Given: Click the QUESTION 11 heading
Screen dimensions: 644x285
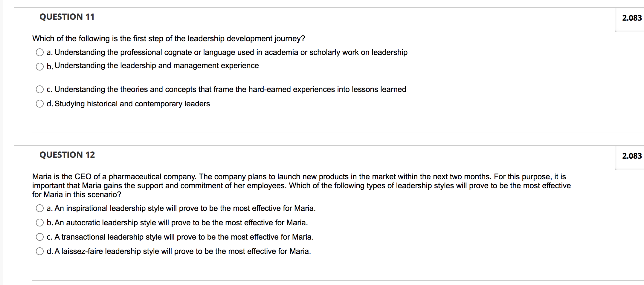Looking at the screenshot, I should [x=67, y=17].
